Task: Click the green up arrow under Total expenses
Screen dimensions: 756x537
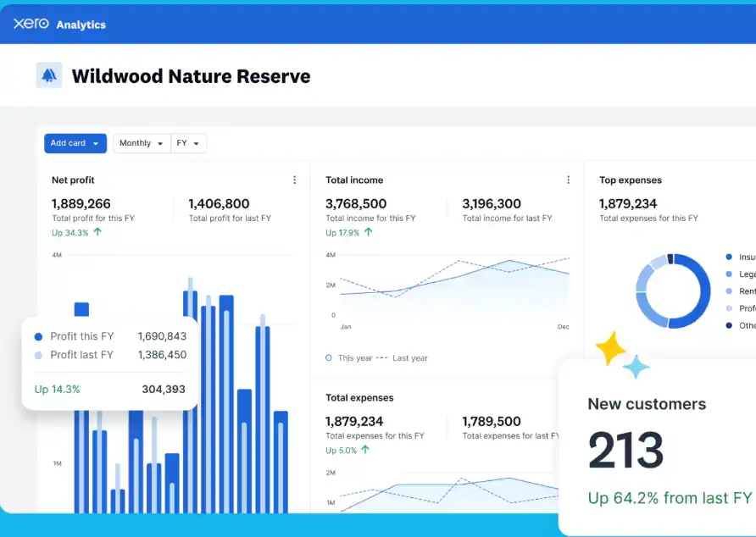Action: click(366, 450)
